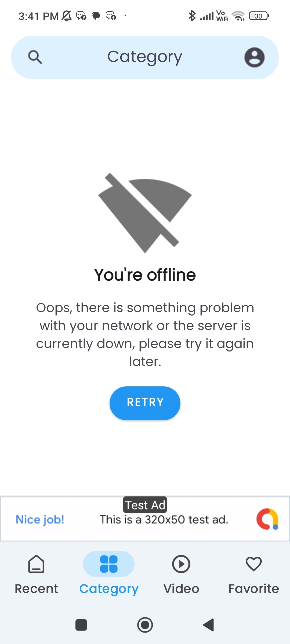Image resolution: width=290 pixels, height=644 pixels.
Task: Open recent apps square button
Action: [x=81, y=625]
